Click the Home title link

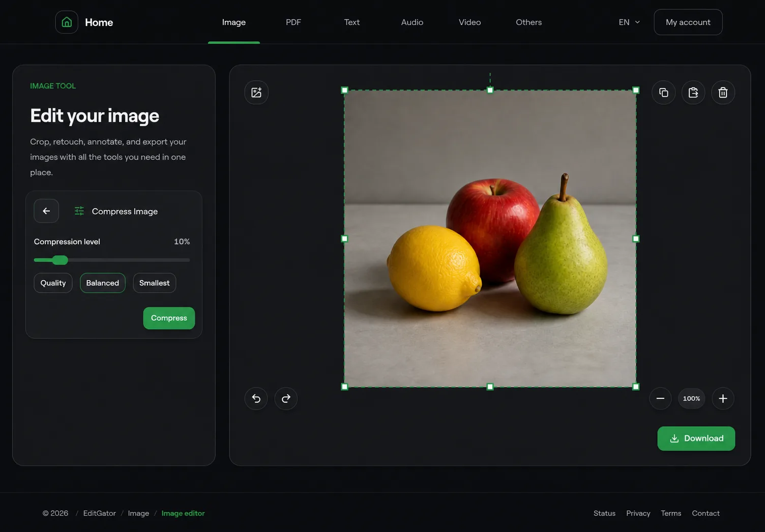point(99,22)
